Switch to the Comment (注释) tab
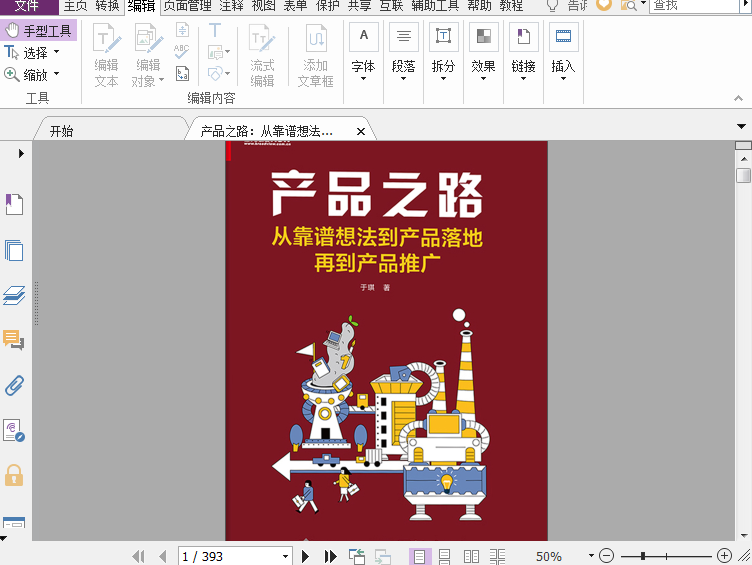The image size is (752, 565). 232,6
